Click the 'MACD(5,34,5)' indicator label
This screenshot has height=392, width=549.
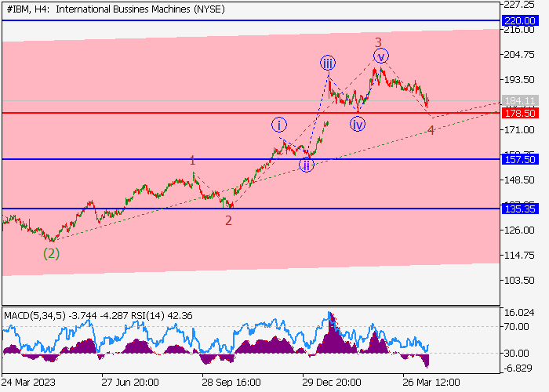coord(35,316)
